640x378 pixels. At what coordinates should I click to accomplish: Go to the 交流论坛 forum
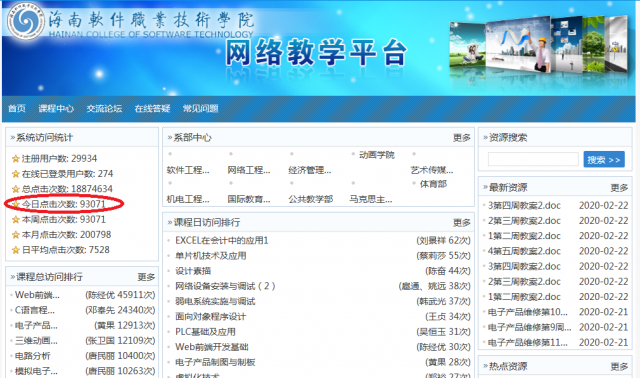(104, 109)
